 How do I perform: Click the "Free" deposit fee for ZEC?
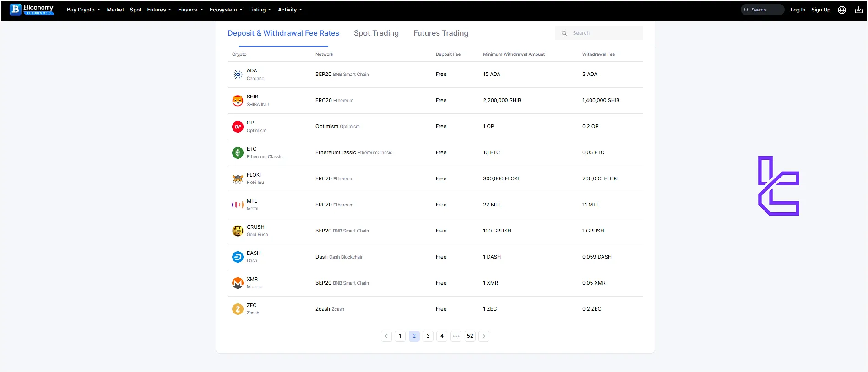pyautogui.click(x=441, y=309)
